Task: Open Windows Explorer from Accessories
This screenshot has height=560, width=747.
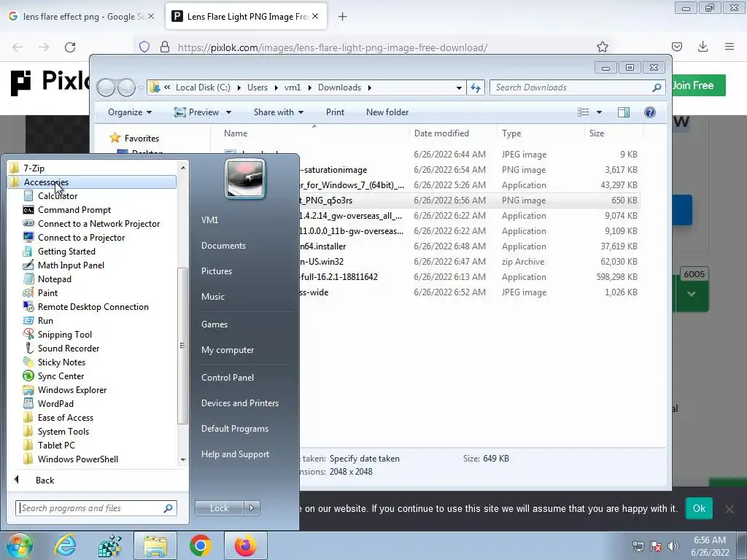Action: tap(72, 389)
